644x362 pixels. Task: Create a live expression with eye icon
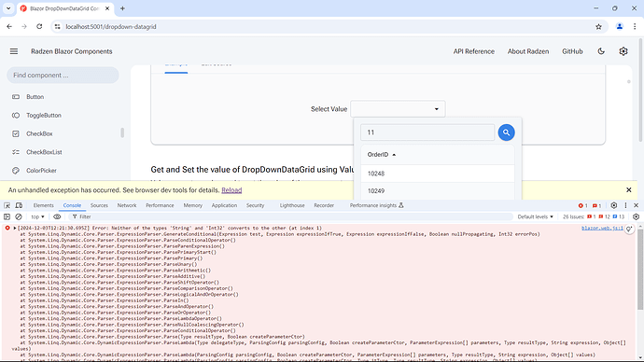point(57,216)
